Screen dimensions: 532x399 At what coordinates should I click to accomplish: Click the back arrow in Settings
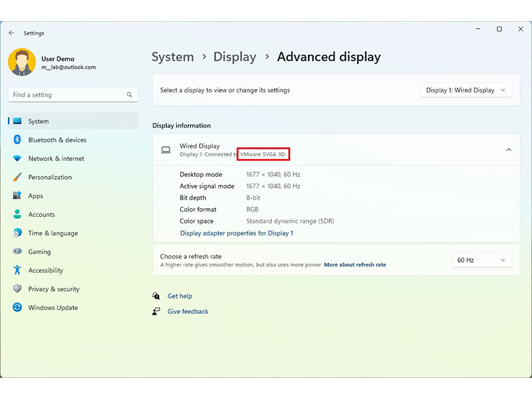tap(11, 33)
